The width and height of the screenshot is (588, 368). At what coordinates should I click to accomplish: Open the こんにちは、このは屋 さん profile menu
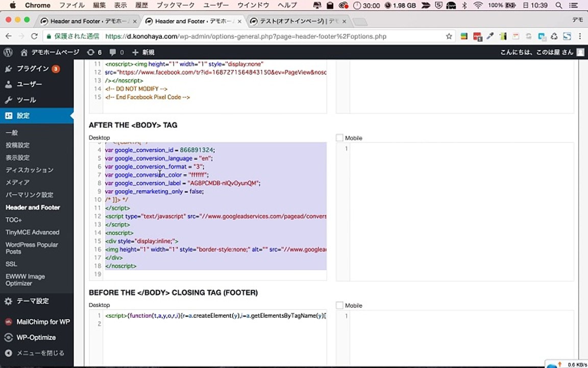click(542, 52)
